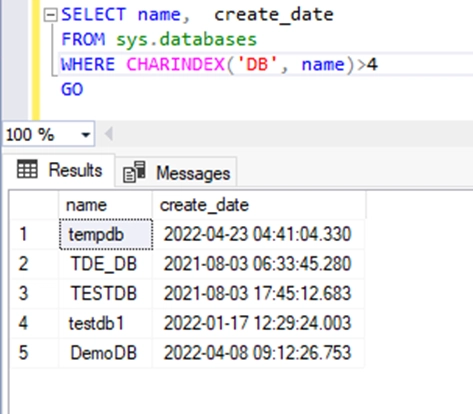This screenshot has width=473, height=414.
Task: Click the CHARINDEX function in the query
Action: point(176,64)
